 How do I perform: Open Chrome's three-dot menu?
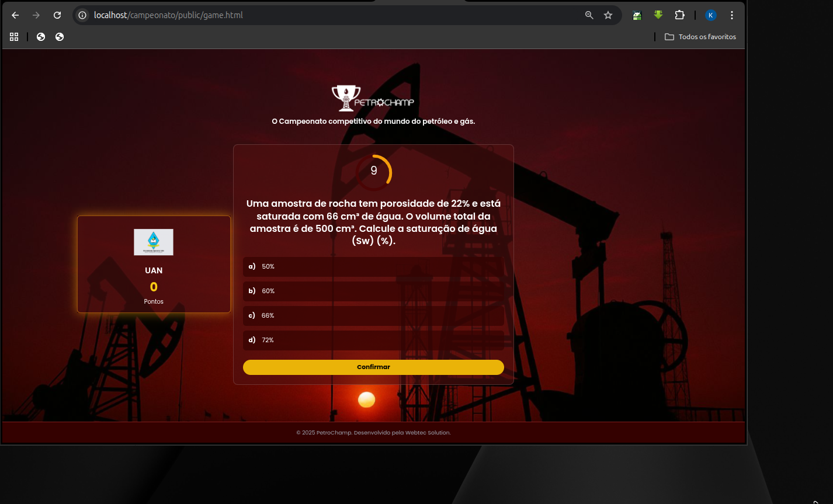732,15
